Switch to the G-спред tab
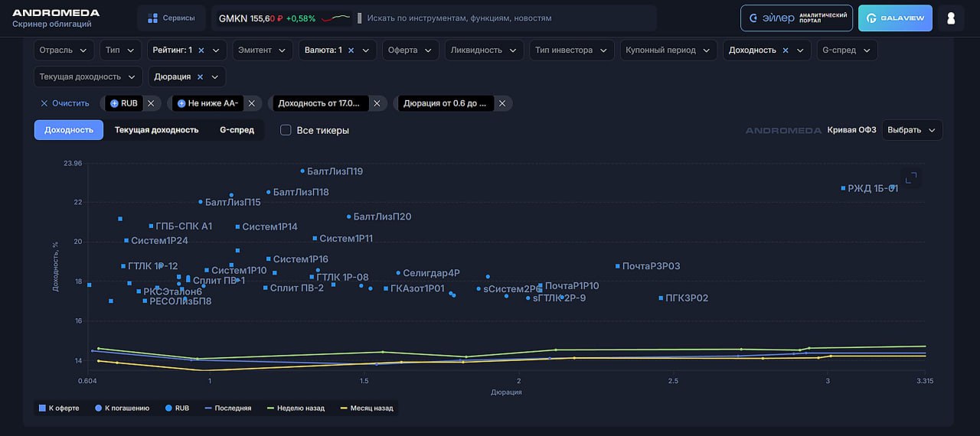This screenshot has height=436, width=980. [x=237, y=130]
